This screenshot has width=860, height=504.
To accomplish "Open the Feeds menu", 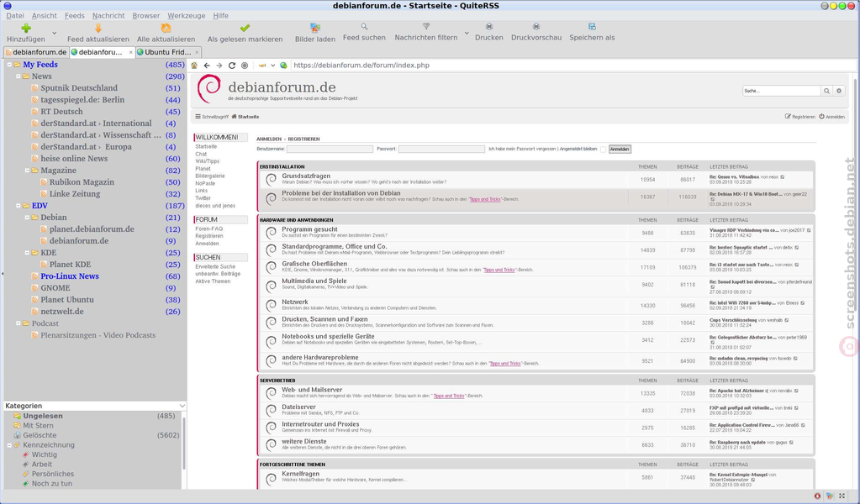I will 75,15.
